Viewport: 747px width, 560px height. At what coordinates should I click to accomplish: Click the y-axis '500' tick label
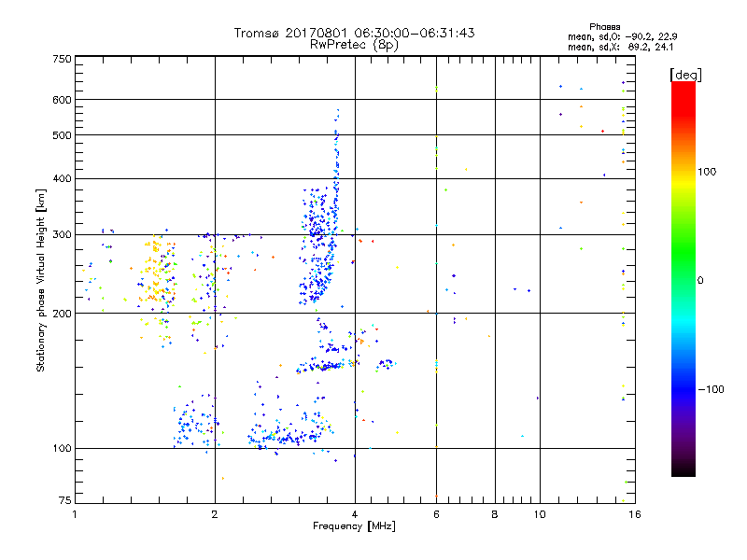pyautogui.click(x=63, y=135)
